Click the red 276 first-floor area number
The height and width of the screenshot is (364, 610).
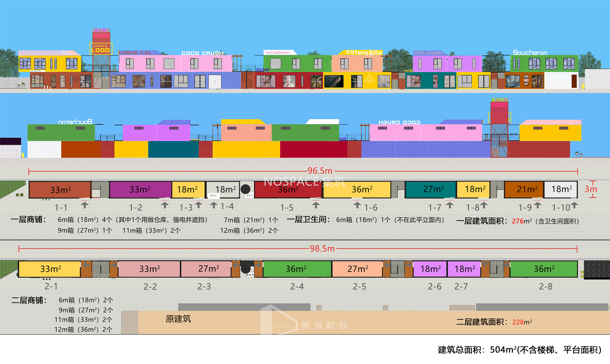[518, 221]
